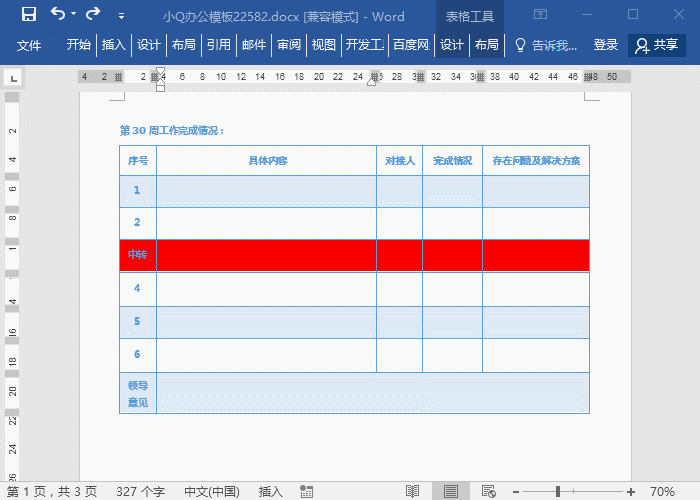Click the 告诉我 lightbulb search box
The height and width of the screenshot is (500, 700).
pos(546,45)
